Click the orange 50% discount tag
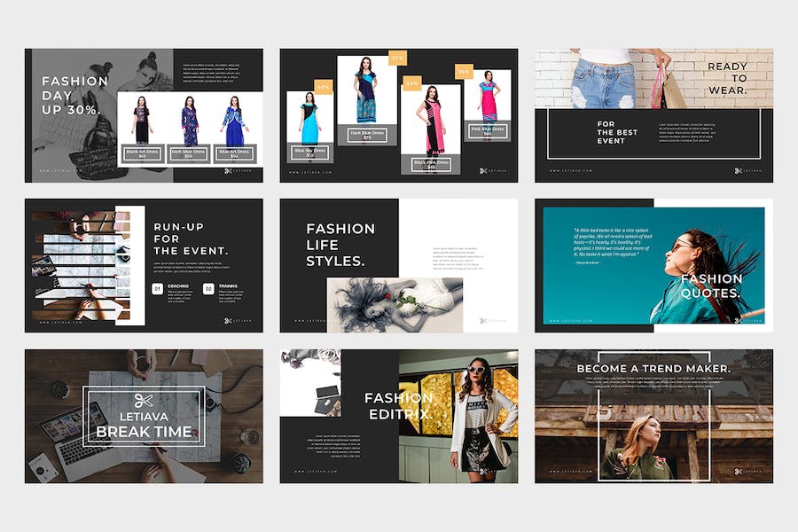Viewport: 798px width, 532px height. (464, 72)
